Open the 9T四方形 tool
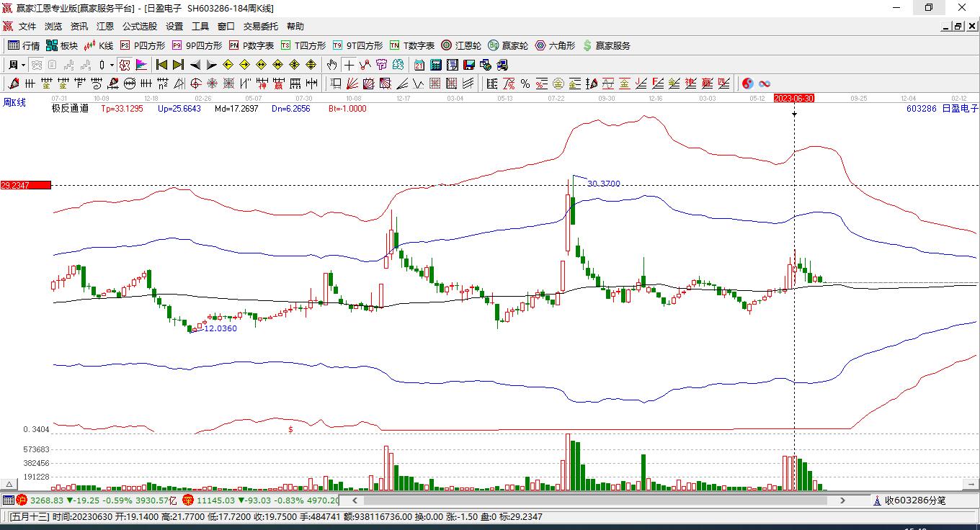The height and width of the screenshot is (530, 980). pos(357,45)
